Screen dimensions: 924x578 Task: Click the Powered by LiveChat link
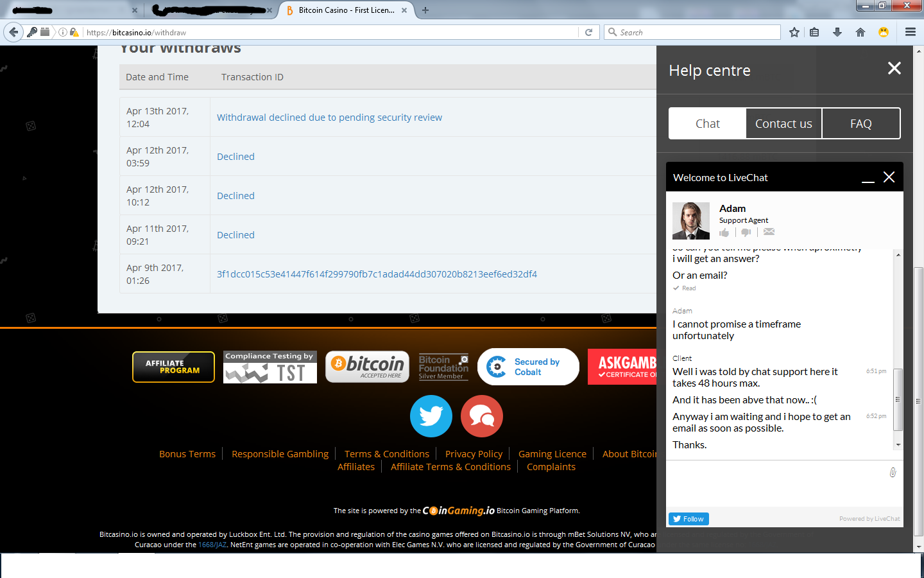[x=869, y=519]
